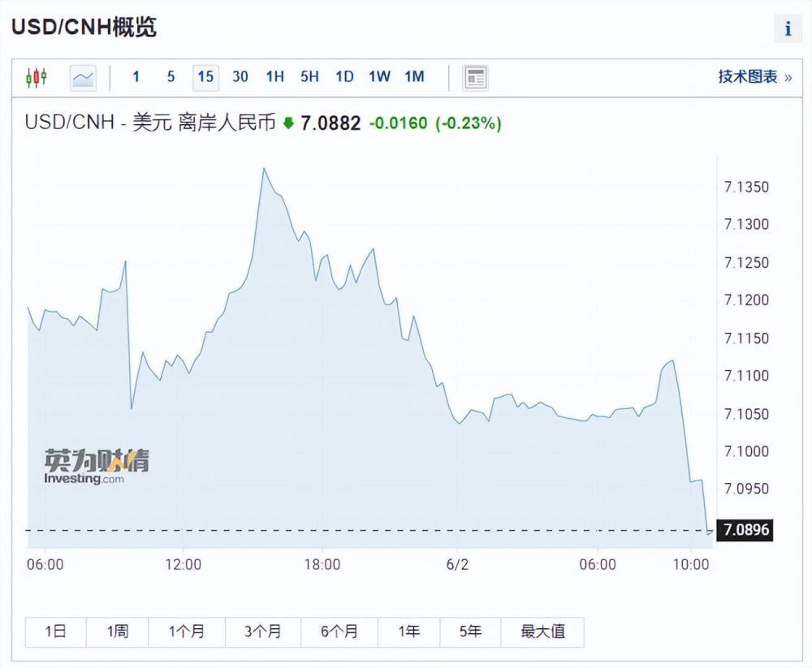Select the 30-minute interval

[x=240, y=77]
